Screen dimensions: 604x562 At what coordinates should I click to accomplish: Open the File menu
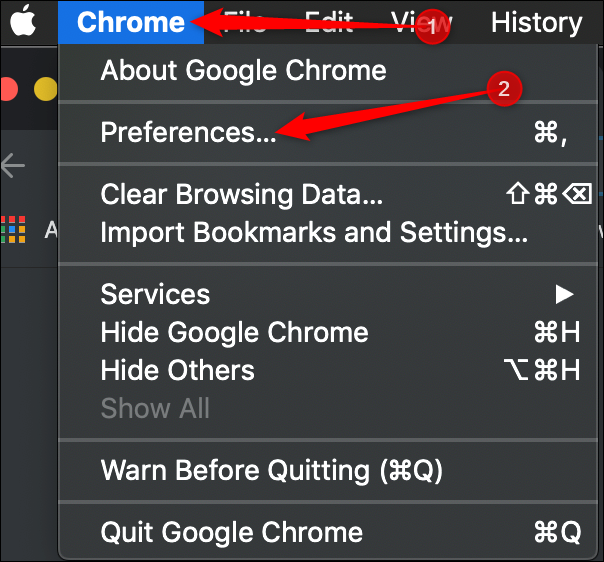[x=245, y=22]
